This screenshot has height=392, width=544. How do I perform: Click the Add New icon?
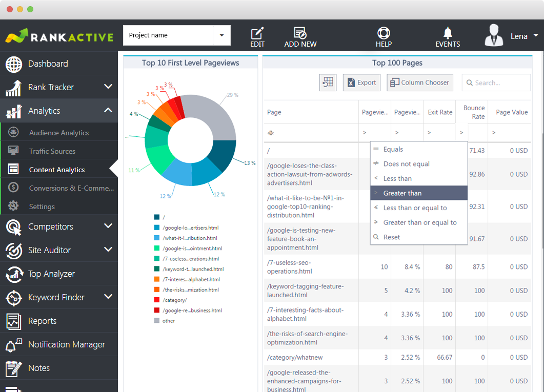pyautogui.click(x=300, y=33)
